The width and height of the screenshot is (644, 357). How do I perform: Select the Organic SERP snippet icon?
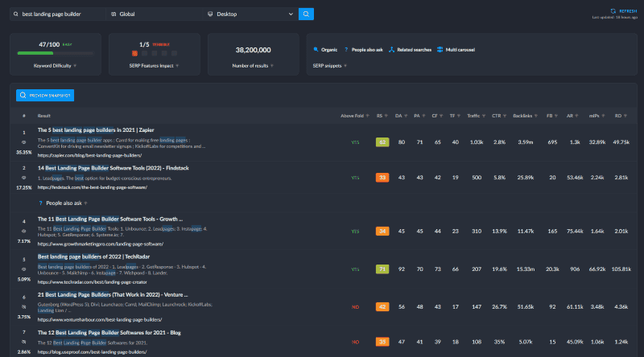[x=316, y=49]
